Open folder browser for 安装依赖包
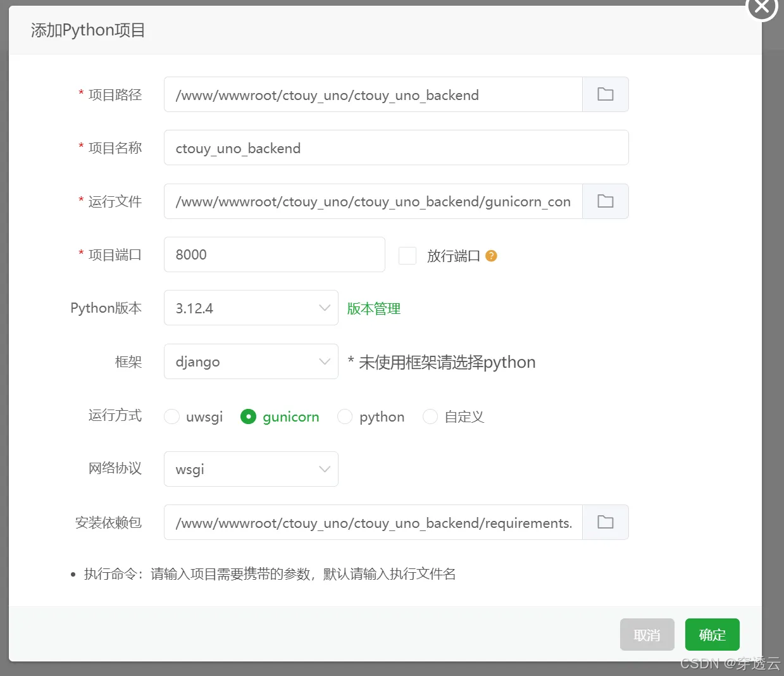Image resolution: width=784 pixels, height=676 pixels. click(606, 522)
